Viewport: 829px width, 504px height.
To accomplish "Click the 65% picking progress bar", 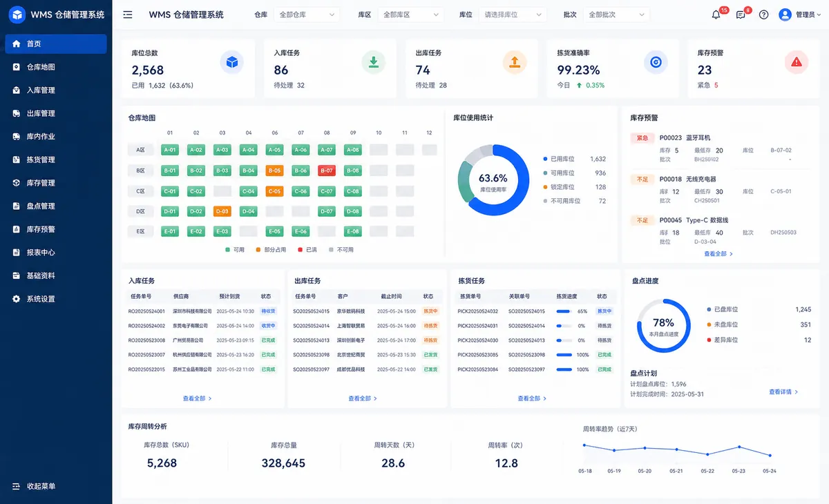I will 564,311.
